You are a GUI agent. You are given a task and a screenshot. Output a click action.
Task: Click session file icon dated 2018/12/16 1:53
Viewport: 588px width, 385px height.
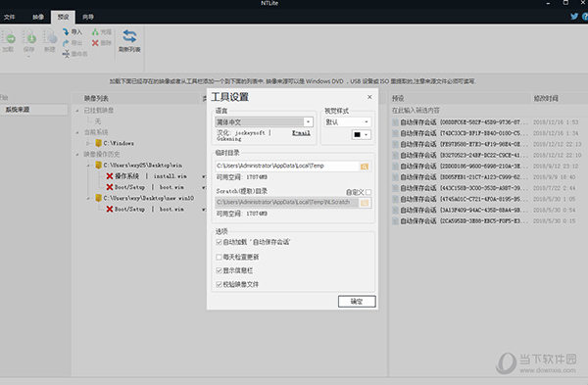[395, 122]
